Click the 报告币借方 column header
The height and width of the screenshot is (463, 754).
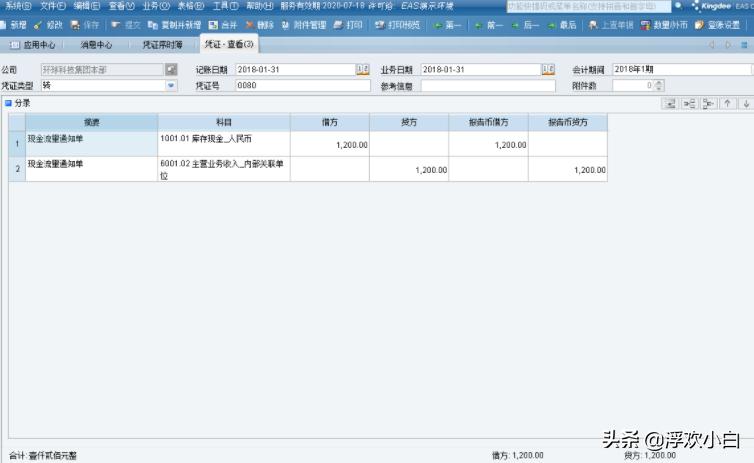click(x=488, y=122)
